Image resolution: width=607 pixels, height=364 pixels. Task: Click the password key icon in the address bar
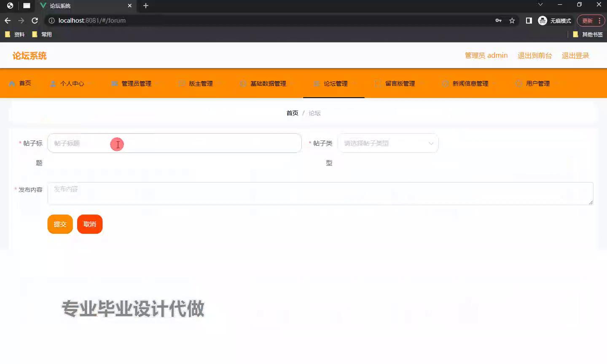498,20
